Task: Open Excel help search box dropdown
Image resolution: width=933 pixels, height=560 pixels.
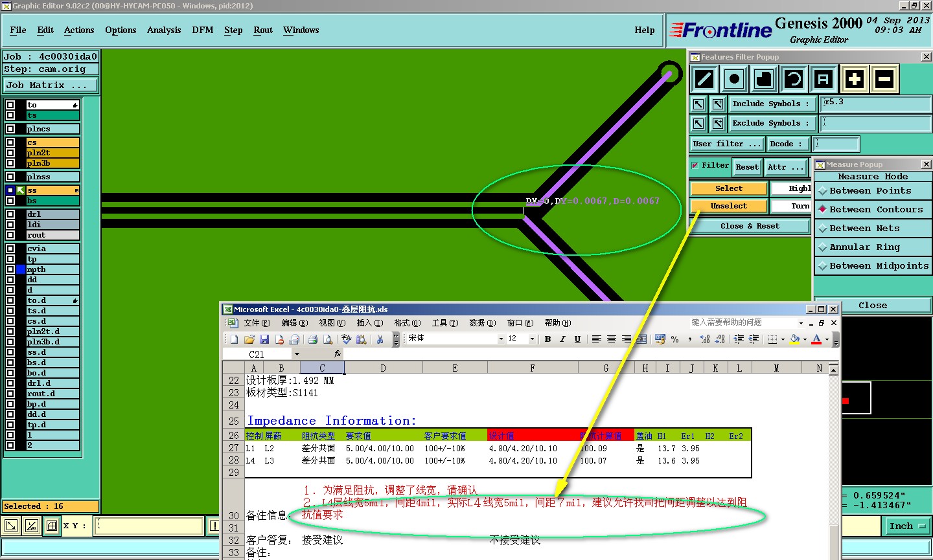Action: click(801, 323)
